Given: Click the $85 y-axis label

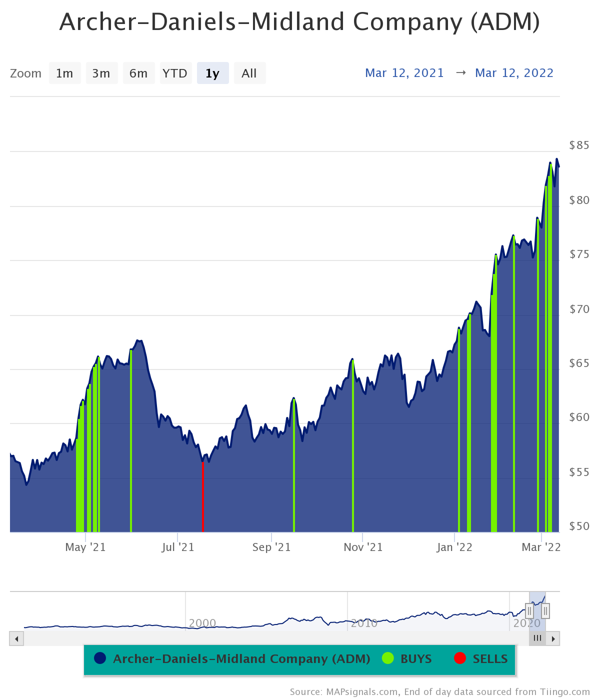Looking at the screenshot, I should coord(579,145).
